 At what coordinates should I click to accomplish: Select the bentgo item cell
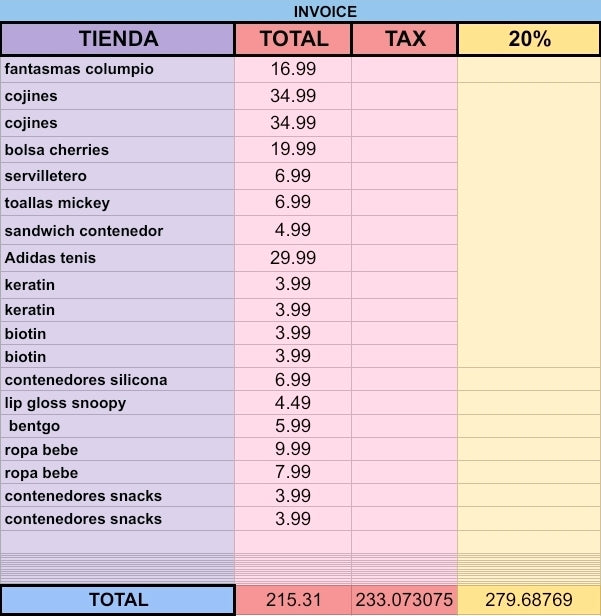(118, 426)
